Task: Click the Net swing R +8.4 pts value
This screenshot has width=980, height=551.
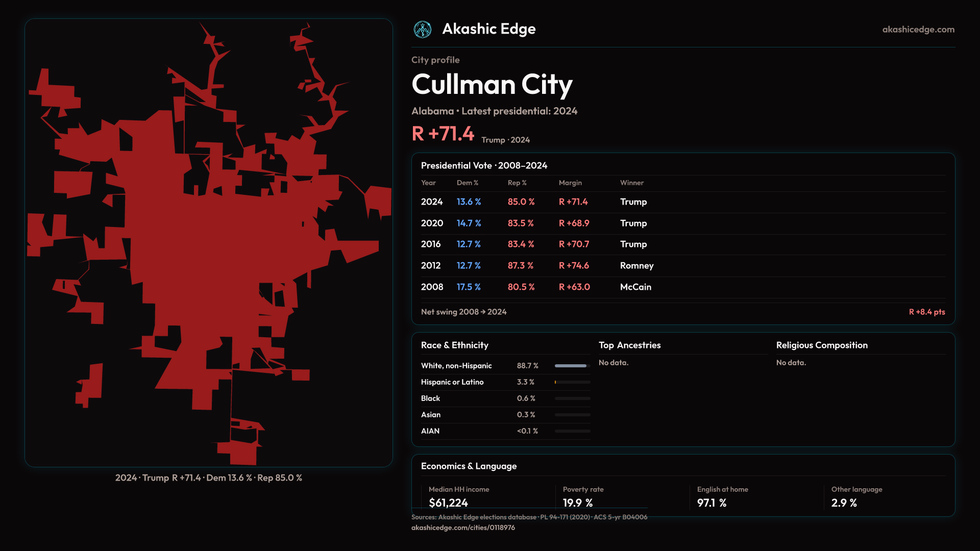Action: pos(926,312)
